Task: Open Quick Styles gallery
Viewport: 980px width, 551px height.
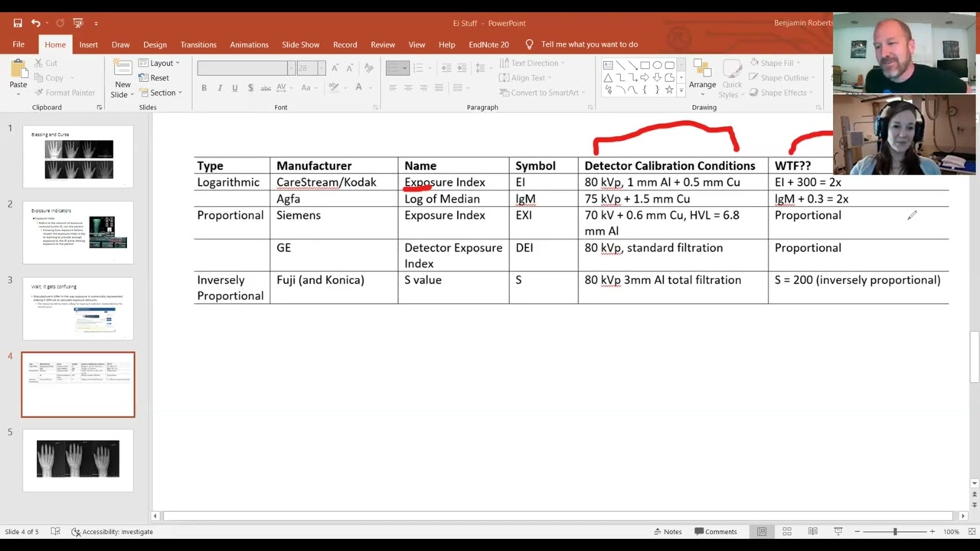Action: pos(732,78)
